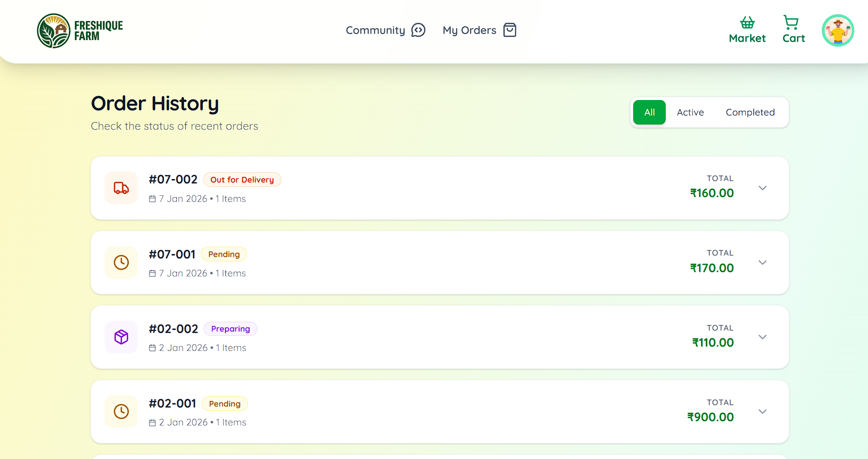This screenshot has height=459, width=868.
Task: Click '2 Jan 2026 • 1 Items' under #02-001
Action: 203,422
